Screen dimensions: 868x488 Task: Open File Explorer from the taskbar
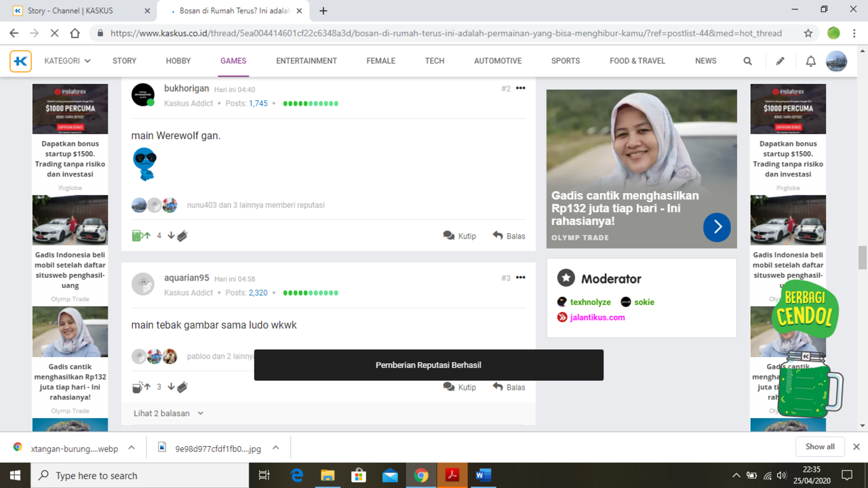pyautogui.click(x=328, y=475)
